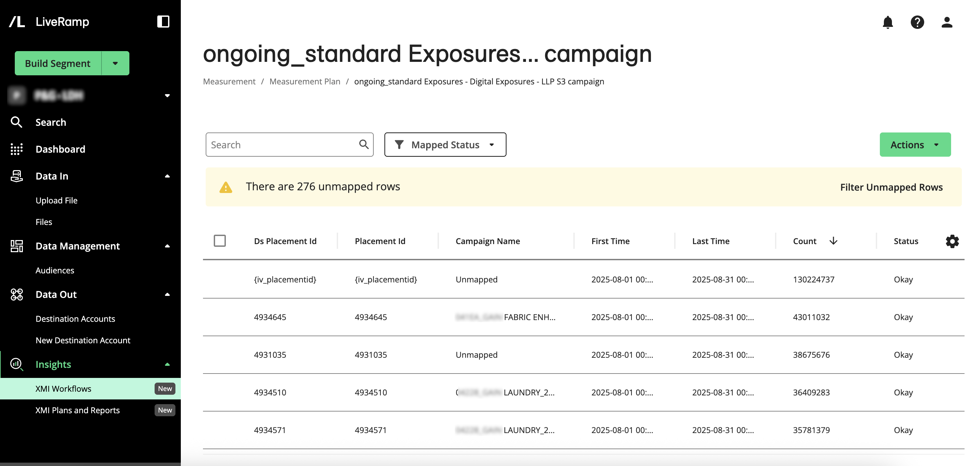Click the magnifier icon in search box
Viewport: 980px width, 466px height.
(x=364, y=144)
